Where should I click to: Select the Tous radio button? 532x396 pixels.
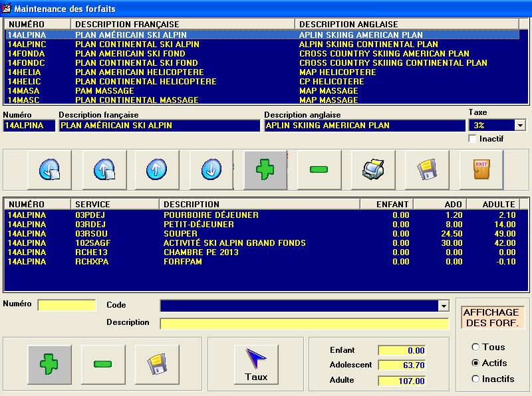(475, 347)
